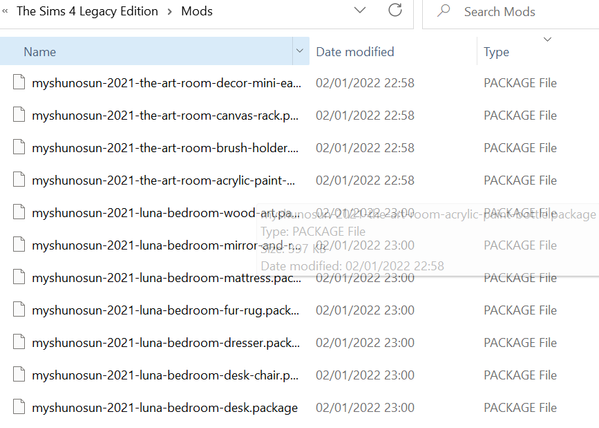Click the chevron above the Type column
Image resolution: width=599 pixels, height=428 pixels.
(547, 39)
